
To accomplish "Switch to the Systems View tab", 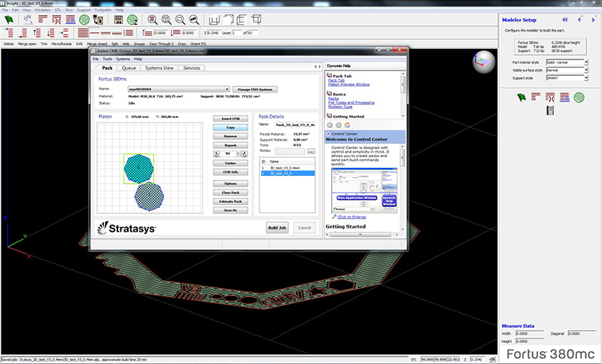I will coord(160,68).
